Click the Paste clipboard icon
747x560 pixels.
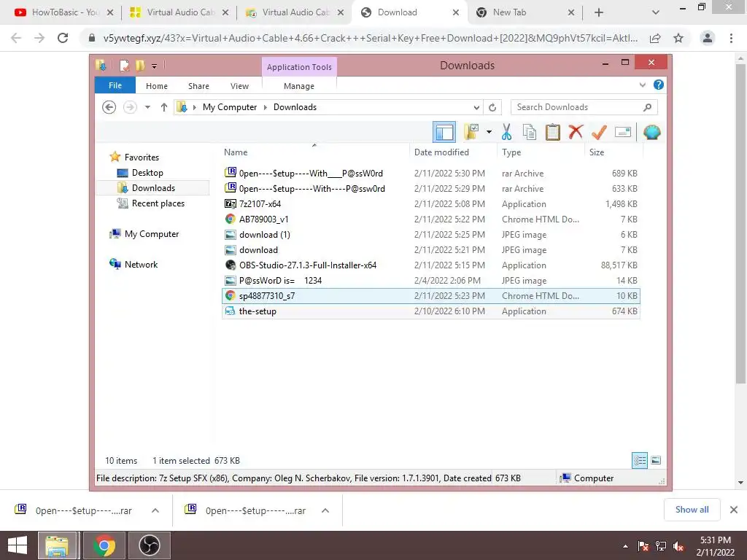click(x=553, y=132)
